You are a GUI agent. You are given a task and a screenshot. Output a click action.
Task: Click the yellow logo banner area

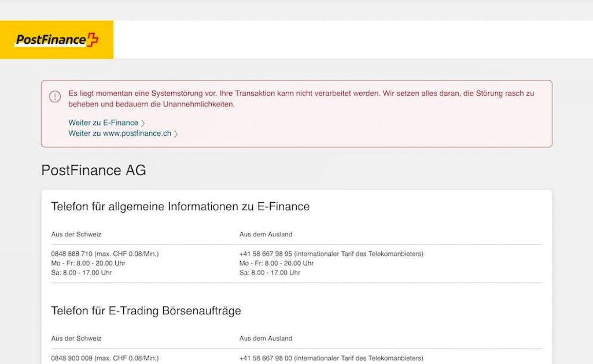tap(55, 39)
